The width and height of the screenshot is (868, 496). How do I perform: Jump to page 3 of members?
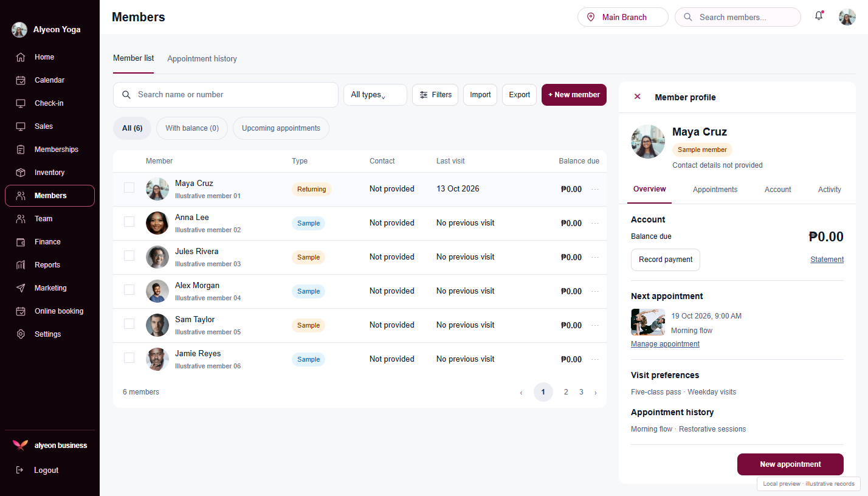coord(581,392)
